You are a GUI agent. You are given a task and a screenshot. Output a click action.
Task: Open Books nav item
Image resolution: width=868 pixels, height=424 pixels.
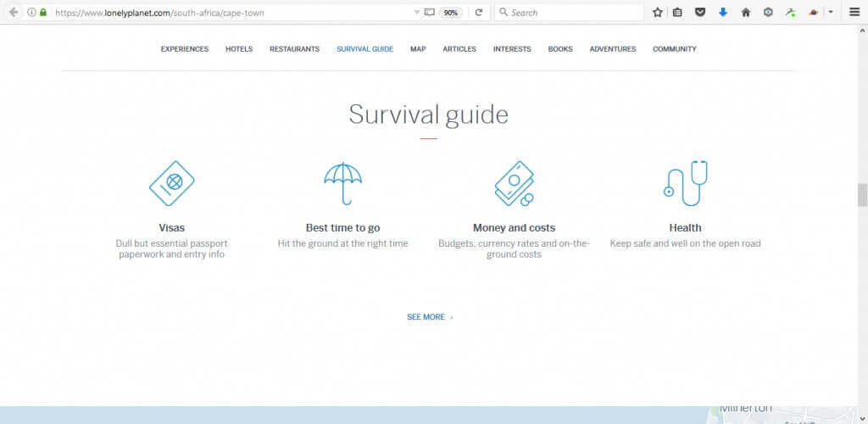[560, 49]
